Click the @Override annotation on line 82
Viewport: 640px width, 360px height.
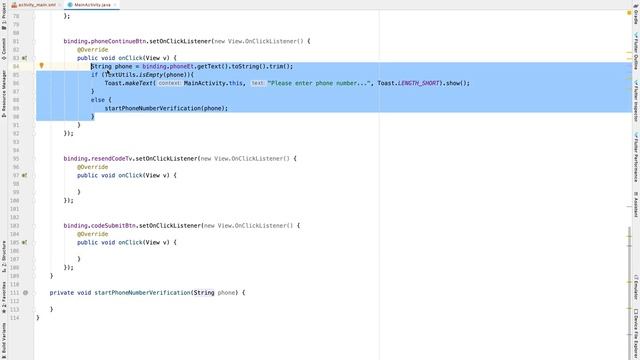tap(93, 50)
